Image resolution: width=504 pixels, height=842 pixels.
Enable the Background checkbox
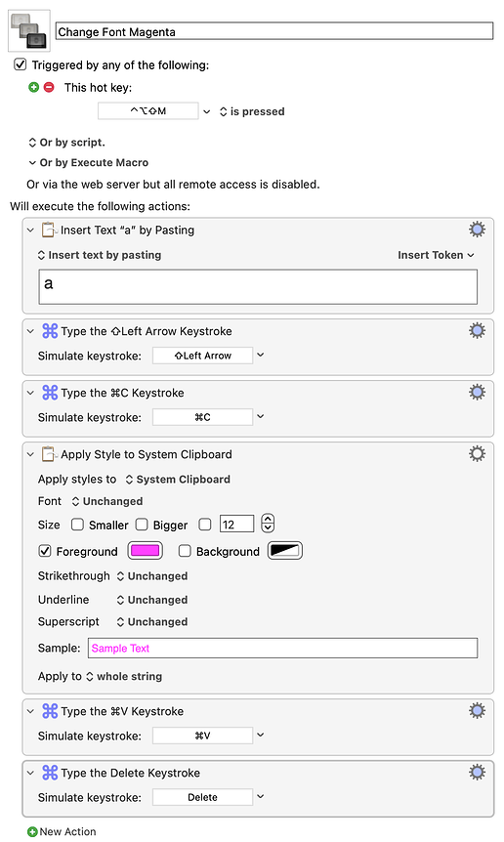185,551
